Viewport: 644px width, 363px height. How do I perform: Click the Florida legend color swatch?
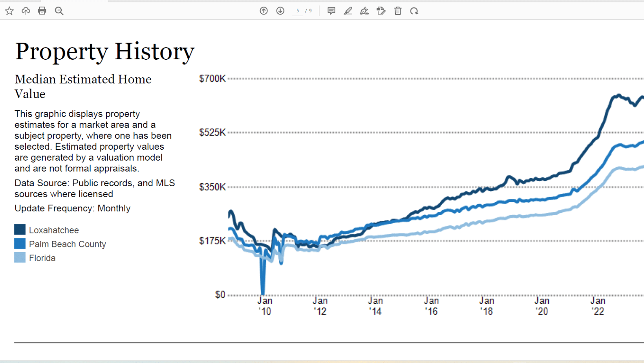(x=20, y=258)
